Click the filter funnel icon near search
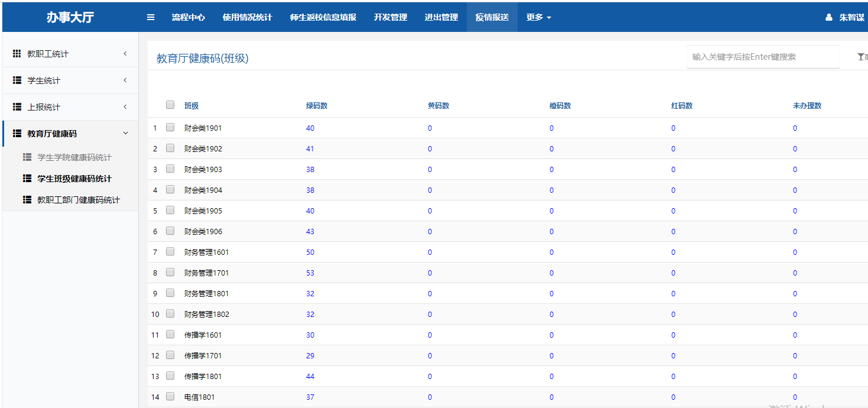 860,57
